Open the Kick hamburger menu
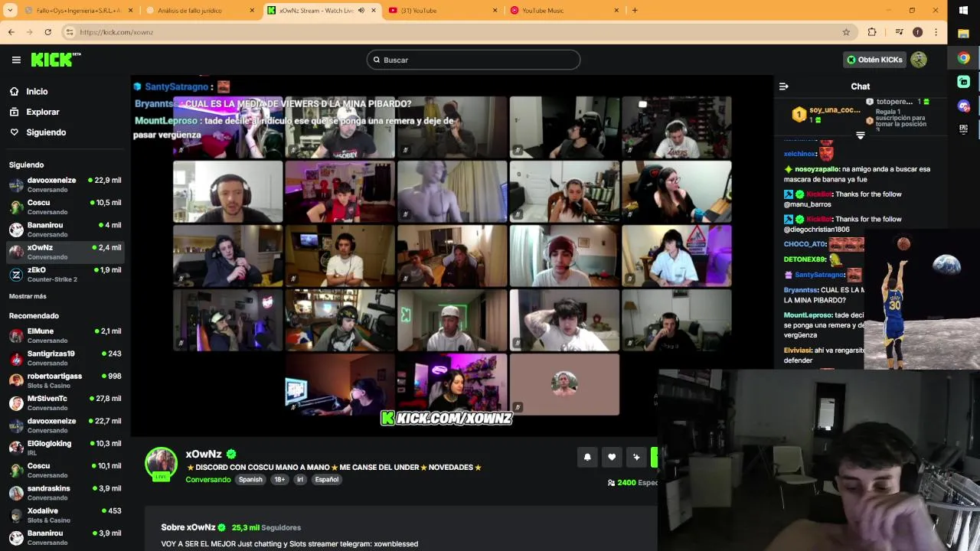This screenshot has width=980, height=551. pos(16,60)
